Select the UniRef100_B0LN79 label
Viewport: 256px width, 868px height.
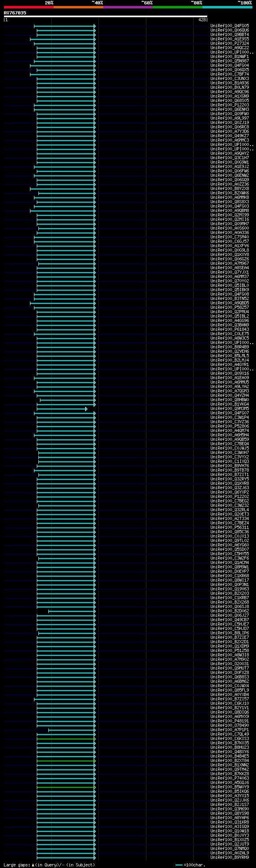click(x=230, y=87)
